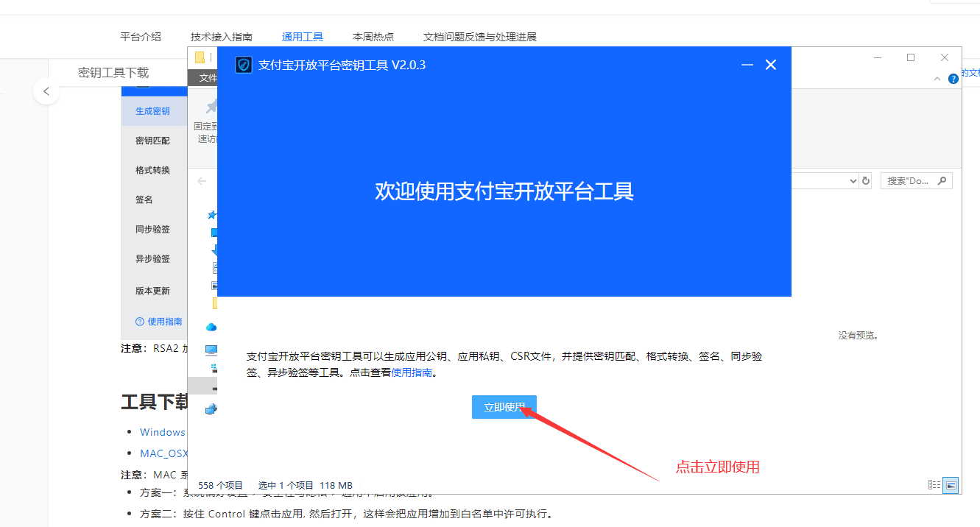
Task: Click the File Explorer folder title icon
Action: (200, 57)
